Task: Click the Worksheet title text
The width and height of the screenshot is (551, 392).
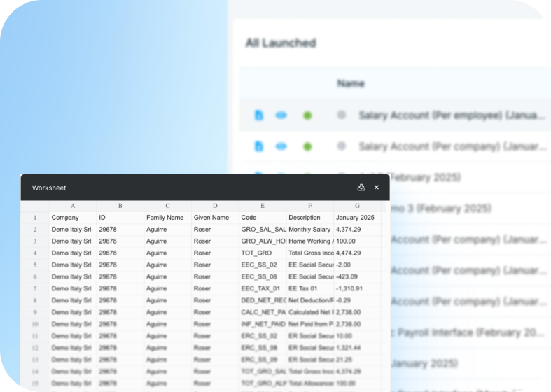Action: [x=49, y=188]
